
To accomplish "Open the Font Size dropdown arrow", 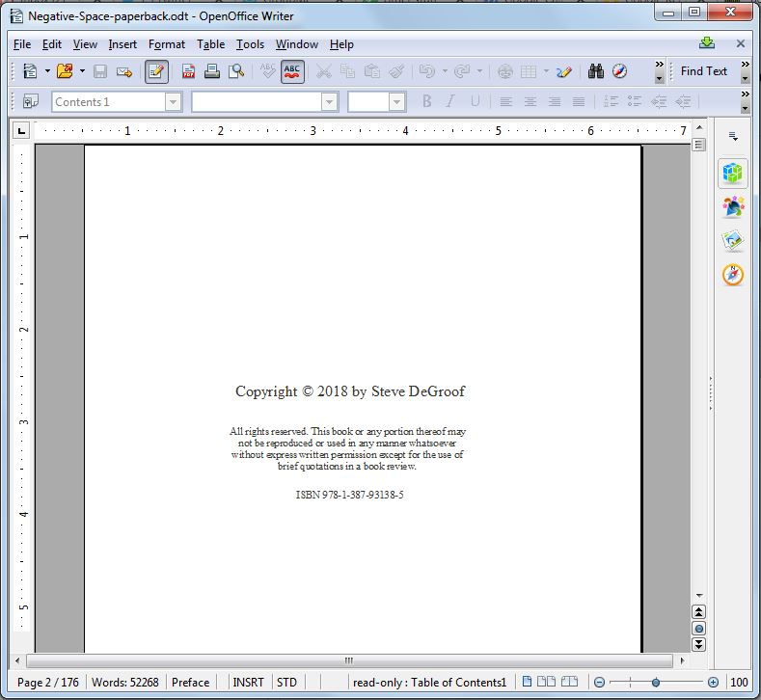I will pyautogui.click(x=396, y=102).
